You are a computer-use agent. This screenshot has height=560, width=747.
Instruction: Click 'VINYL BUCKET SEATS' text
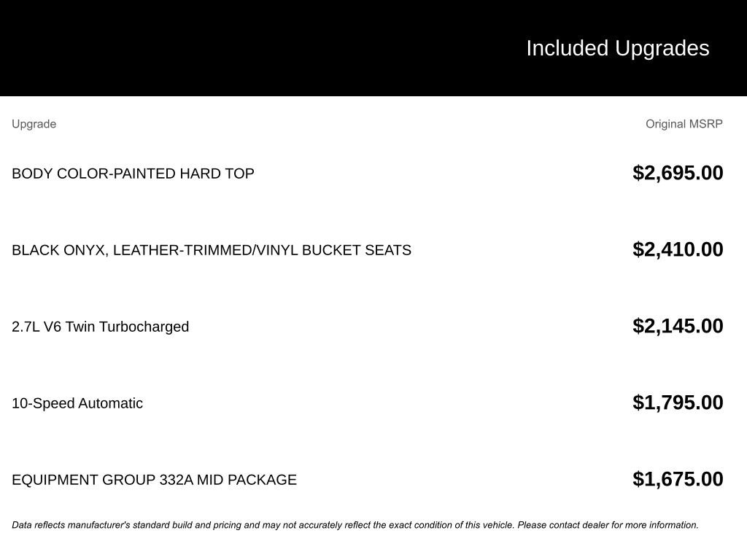tap(334, 250)
